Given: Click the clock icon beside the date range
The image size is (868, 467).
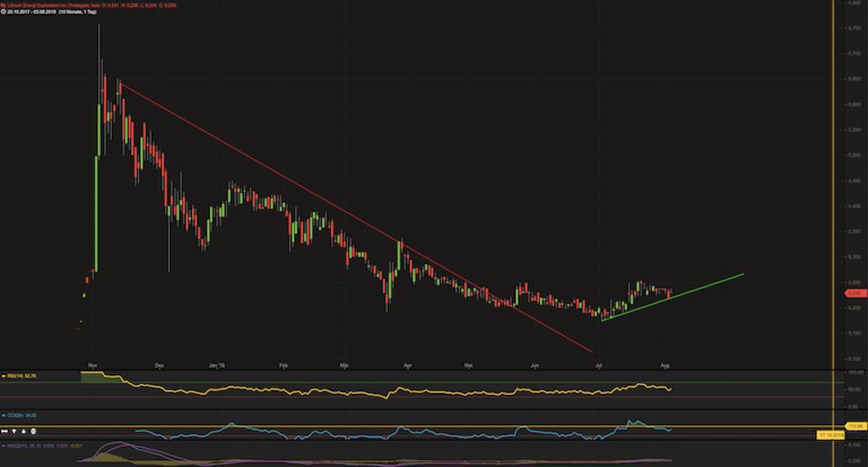Looking at the screenshot, I should pyautogui.click(x=3, y=12).
